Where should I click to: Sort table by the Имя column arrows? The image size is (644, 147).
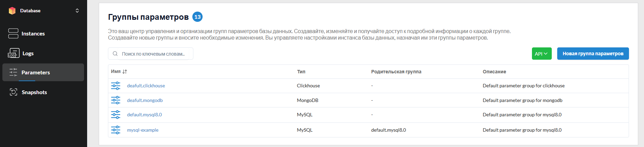[x=125, y=72]
